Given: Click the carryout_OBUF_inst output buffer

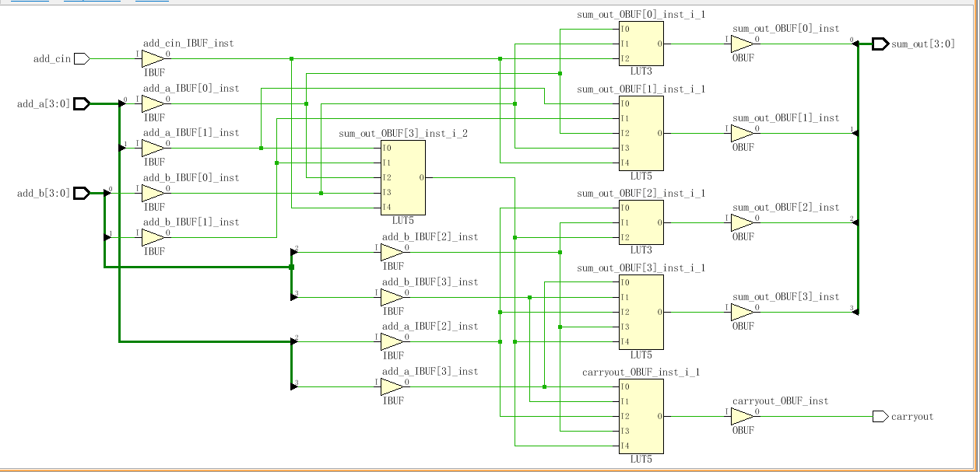Looking at the screenshot, I should click(742, 417).
